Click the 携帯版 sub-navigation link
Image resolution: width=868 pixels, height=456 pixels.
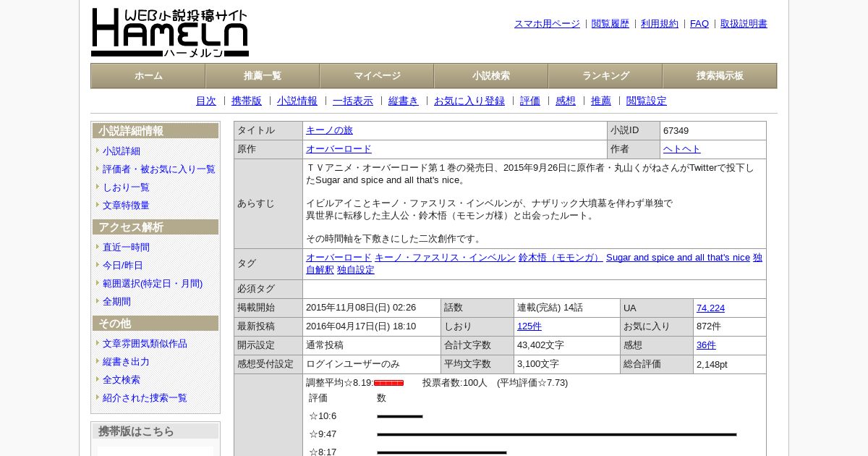coord(247,101)
